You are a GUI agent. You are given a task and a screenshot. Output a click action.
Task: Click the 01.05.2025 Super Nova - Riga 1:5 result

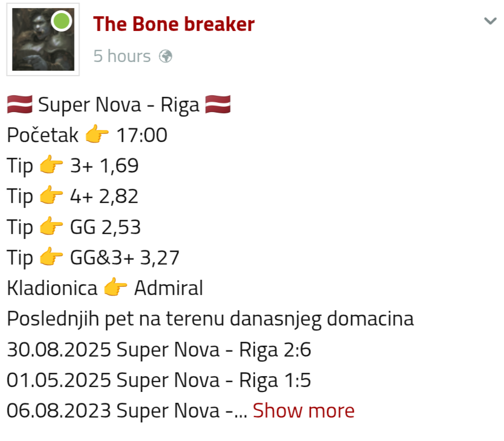159,380
